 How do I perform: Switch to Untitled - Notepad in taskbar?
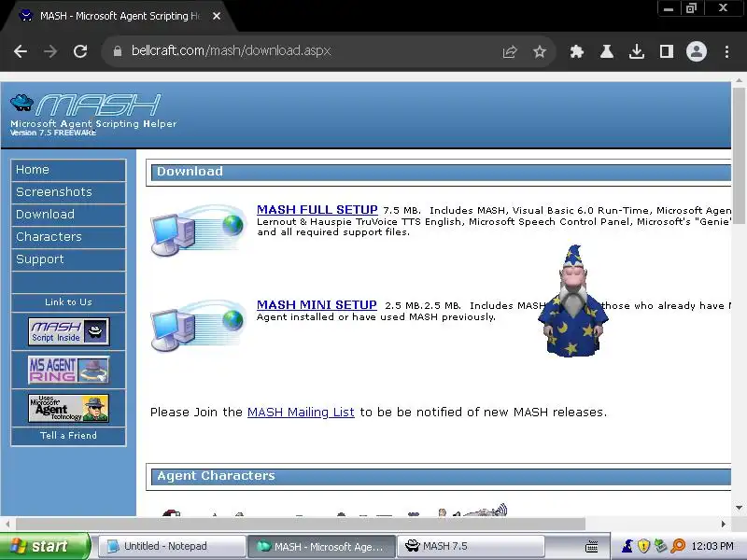click(172, 546)
